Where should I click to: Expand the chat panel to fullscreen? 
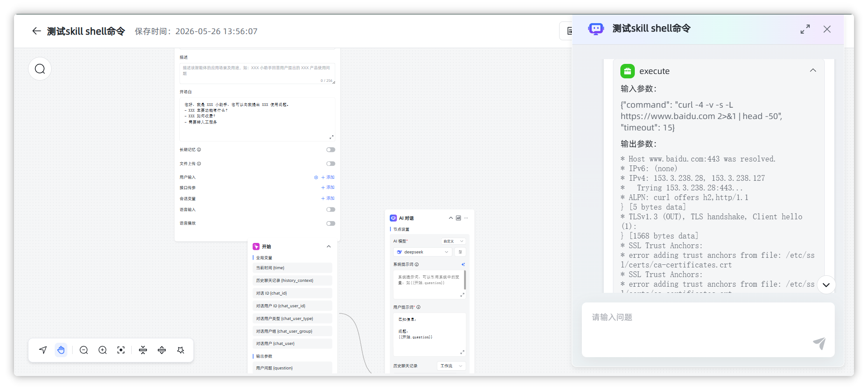coord(805,29)
